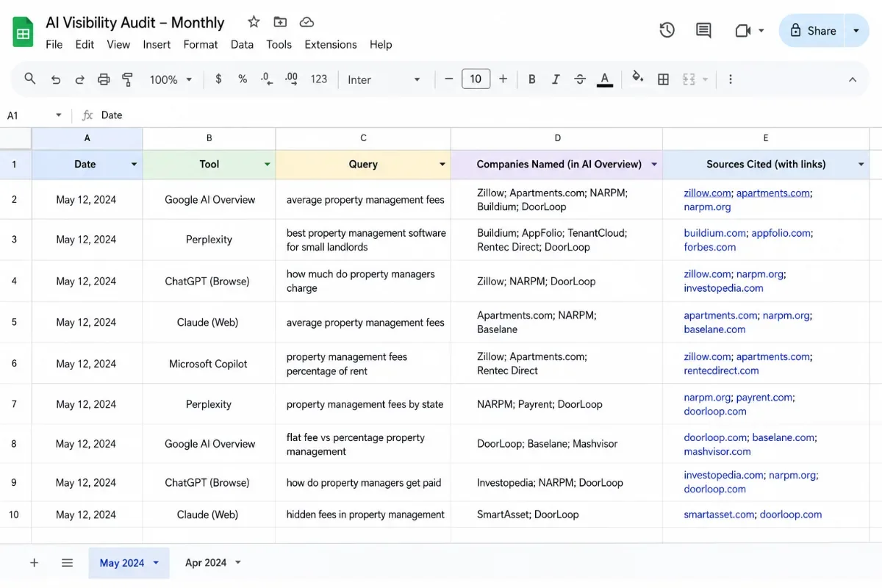Open the rentecdirect.com link
The height and width of the screenshot is (588, 882).
[x=721, y=370]
